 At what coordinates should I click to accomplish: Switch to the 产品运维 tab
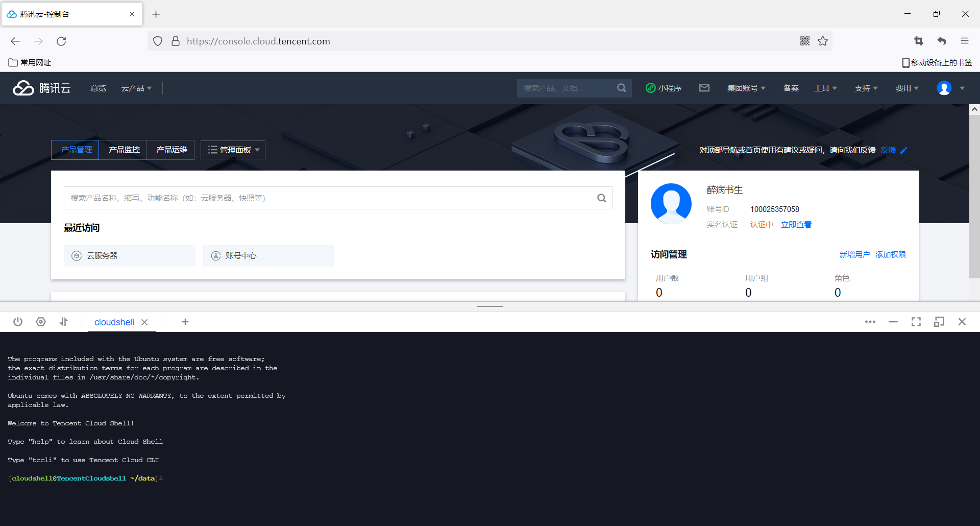pyautogui.click(x=170, y=150)
